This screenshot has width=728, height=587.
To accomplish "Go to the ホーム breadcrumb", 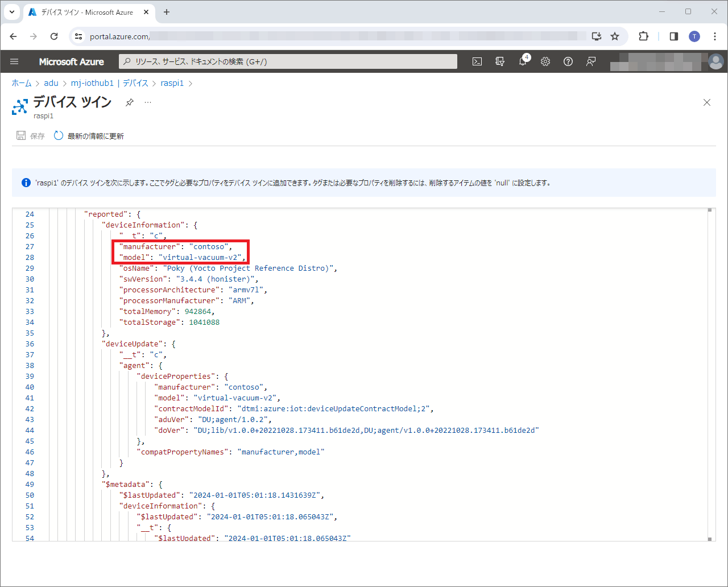I will [22, 83].
